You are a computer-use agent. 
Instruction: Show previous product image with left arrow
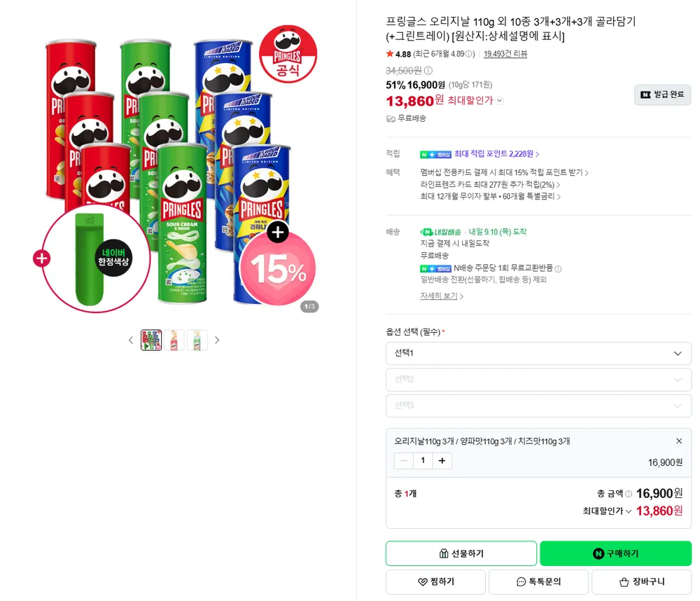pos(131,340)
